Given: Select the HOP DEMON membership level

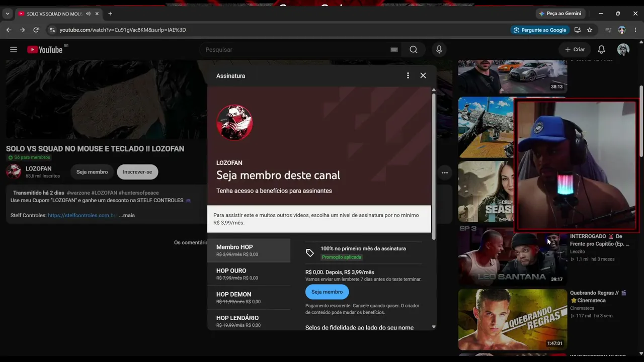Looking at the screenshot, I should coord(249,298).
